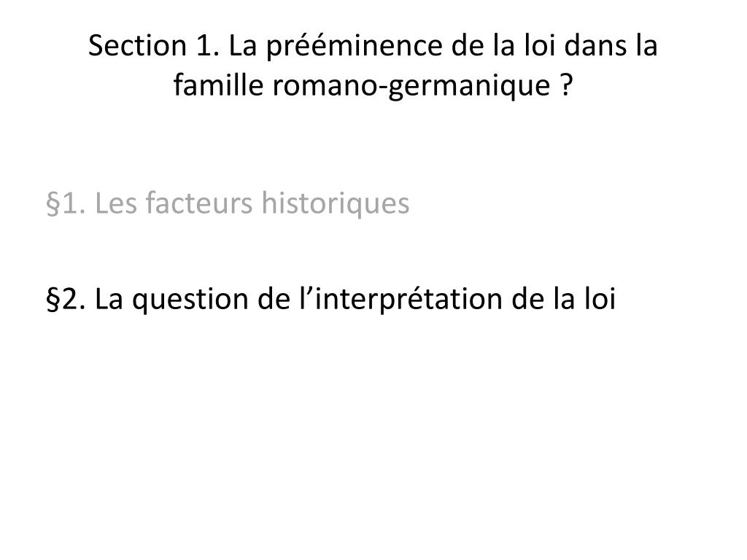Image resolution: width=747 pixels, height=560 pixels.
Task: Click the word "famille" in the title
Action: click(218, 85)
